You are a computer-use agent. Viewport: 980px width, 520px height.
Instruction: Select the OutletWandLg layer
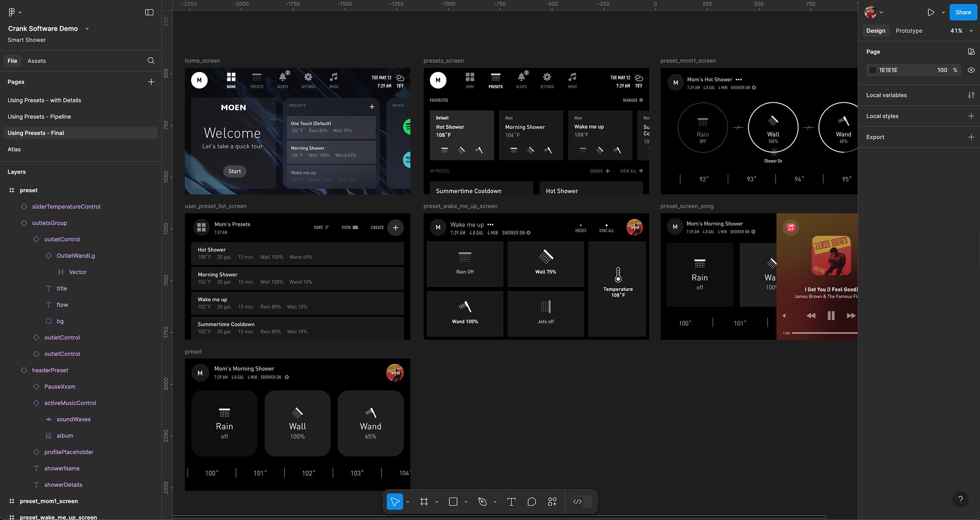(x=76, y=256)
